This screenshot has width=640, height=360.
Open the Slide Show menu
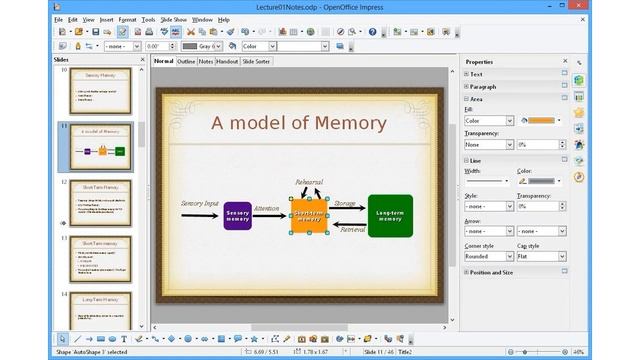point(173,20)
